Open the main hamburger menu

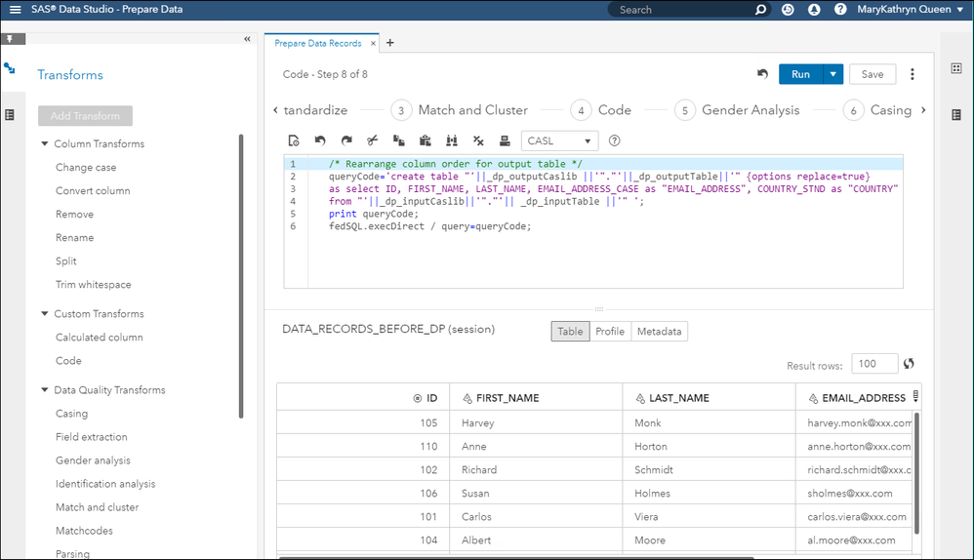coord(15,10)
